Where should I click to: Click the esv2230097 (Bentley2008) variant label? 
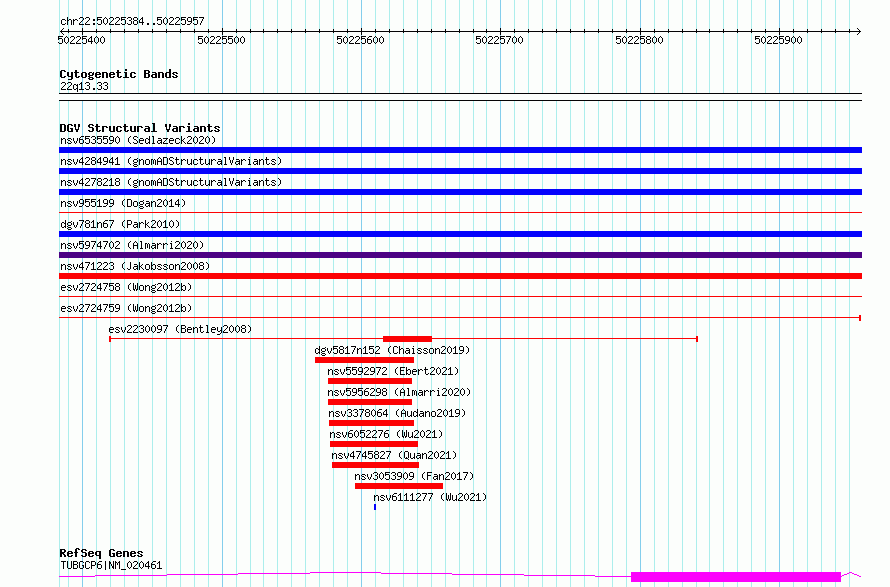[x=180, y=329]
